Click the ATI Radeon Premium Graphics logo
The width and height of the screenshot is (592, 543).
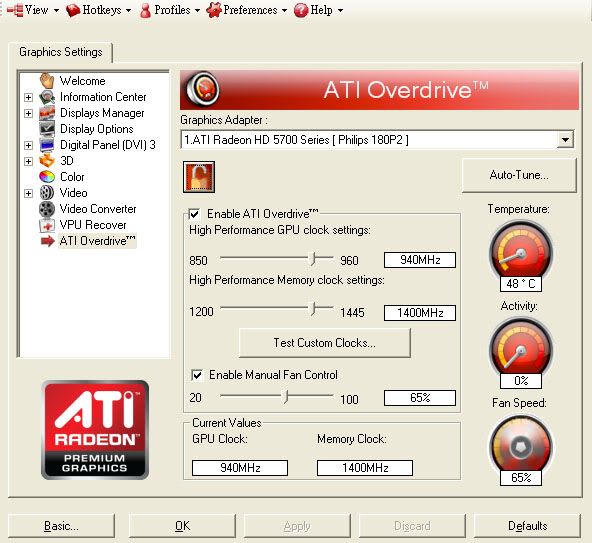coord(95,430)
